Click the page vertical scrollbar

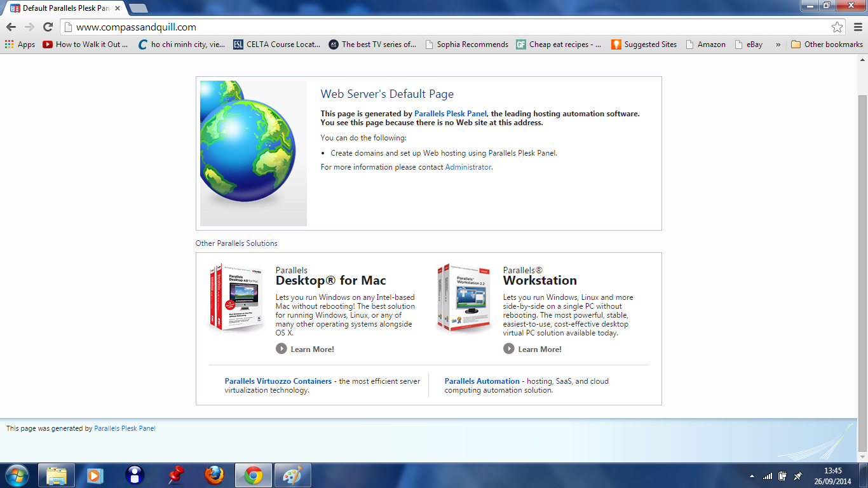[x=862, y=254]
